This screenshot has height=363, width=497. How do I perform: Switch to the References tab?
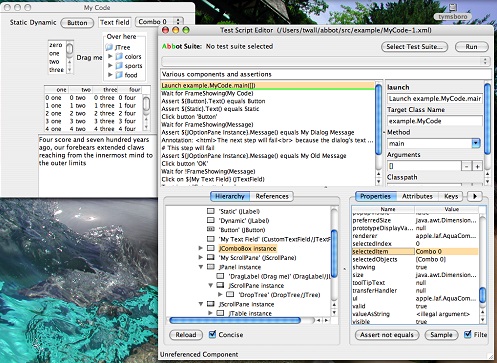[x=272, y=196]
